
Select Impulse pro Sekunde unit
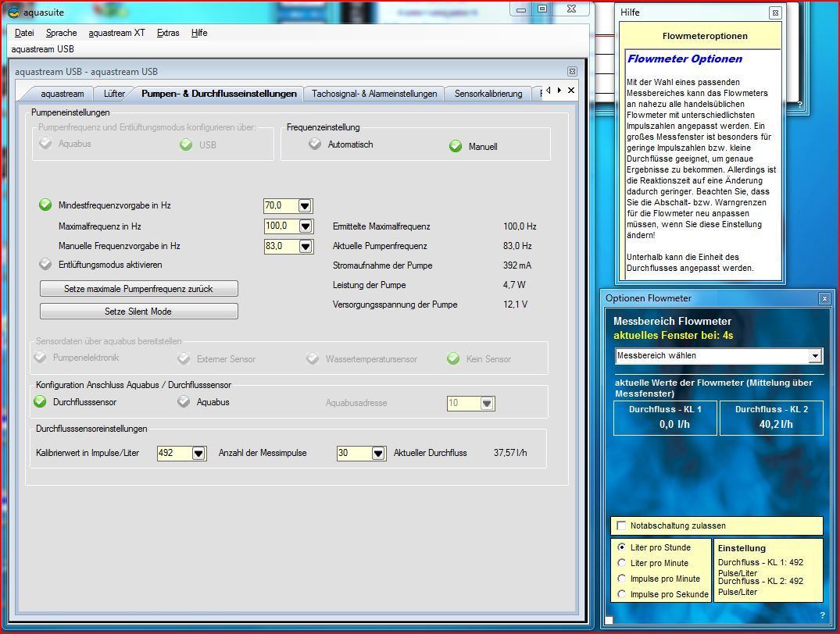click(621, 594)
